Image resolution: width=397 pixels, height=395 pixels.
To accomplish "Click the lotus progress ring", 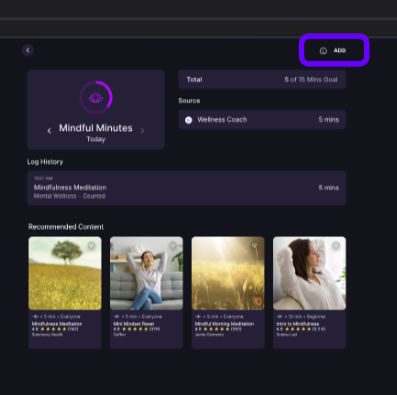I will [x=96, y=97].
